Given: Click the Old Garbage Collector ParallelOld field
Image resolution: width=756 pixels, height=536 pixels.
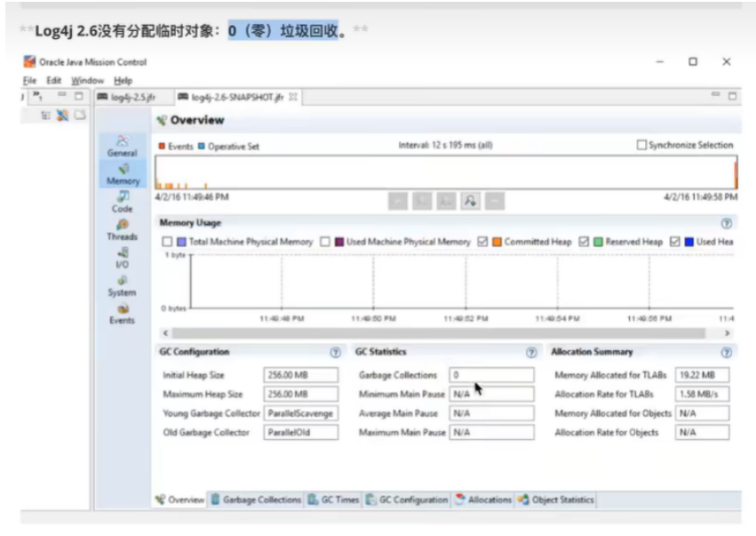Looking at the screenshot, I should pos(301,432).
